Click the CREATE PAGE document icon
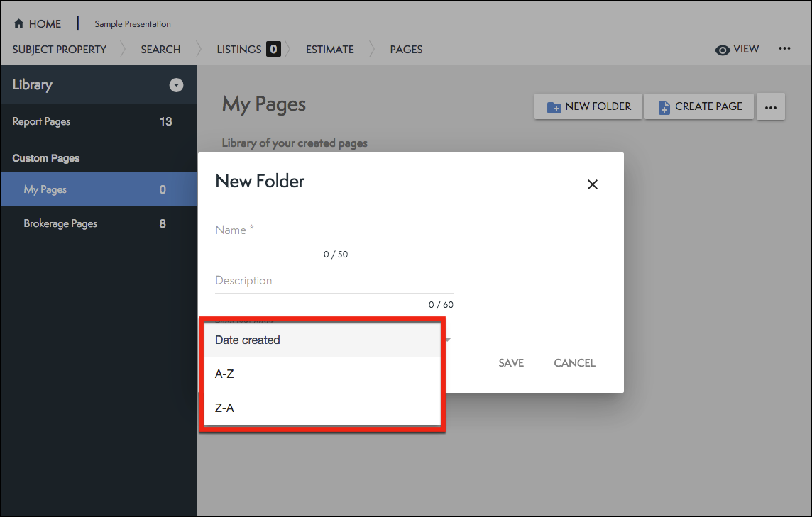 664,107
